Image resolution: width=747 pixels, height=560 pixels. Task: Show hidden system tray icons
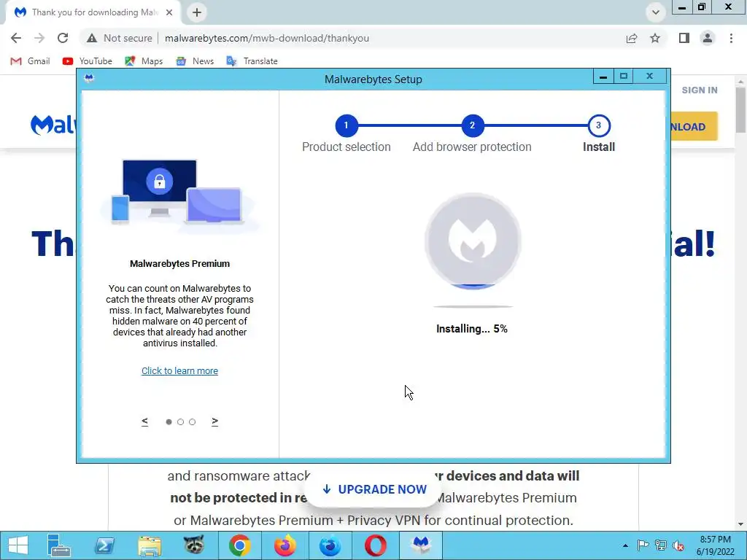[625, 545]
